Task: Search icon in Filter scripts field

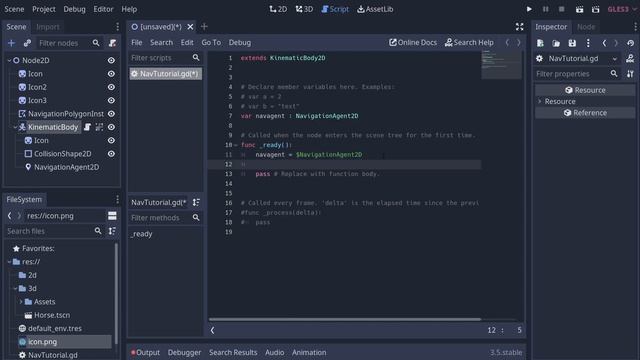Action: click(x=196, y=58)
